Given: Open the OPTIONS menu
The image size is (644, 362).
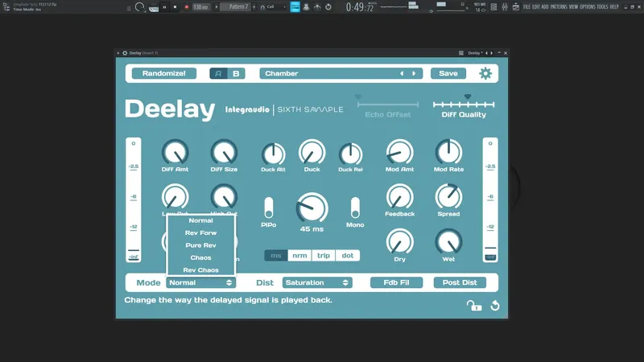Looking at the screenshot, I should [588, 7].
